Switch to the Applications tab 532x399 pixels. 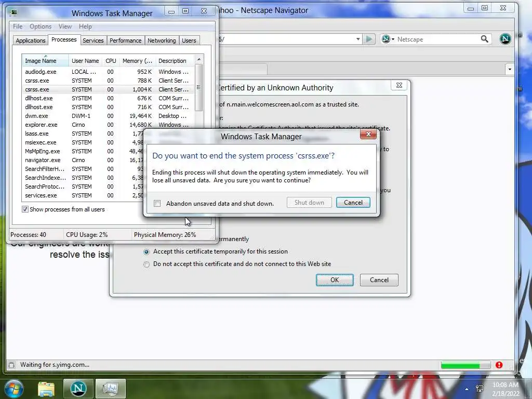tap(31, 41)
